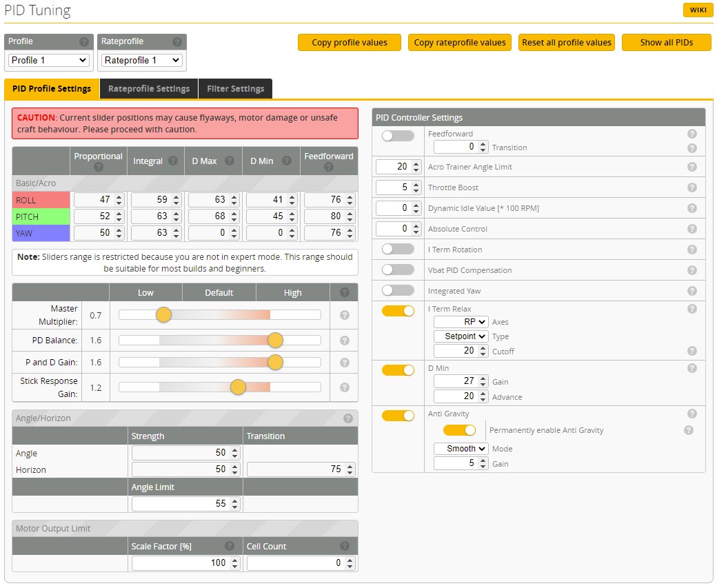Viewport: 717px width, 588px height.
Task: Click help icon for Master Multiplier slider
Action: [344, 315]
